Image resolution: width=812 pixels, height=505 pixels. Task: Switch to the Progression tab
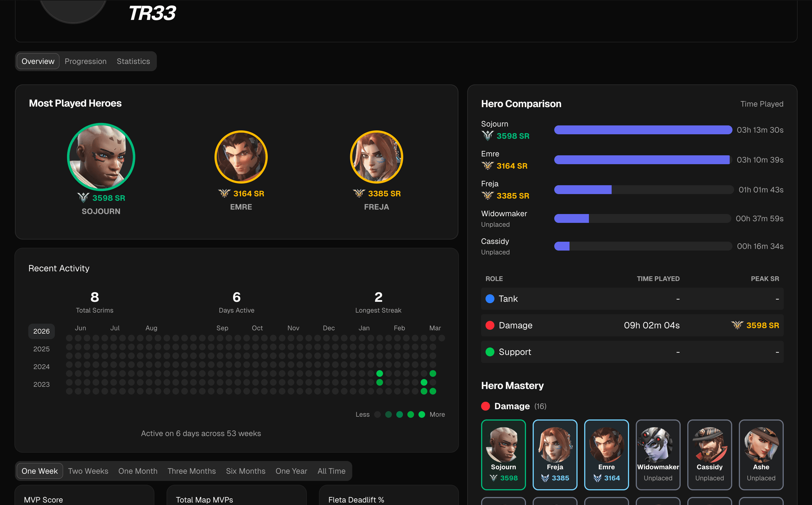pyautogui.click(x=86, y=61)
